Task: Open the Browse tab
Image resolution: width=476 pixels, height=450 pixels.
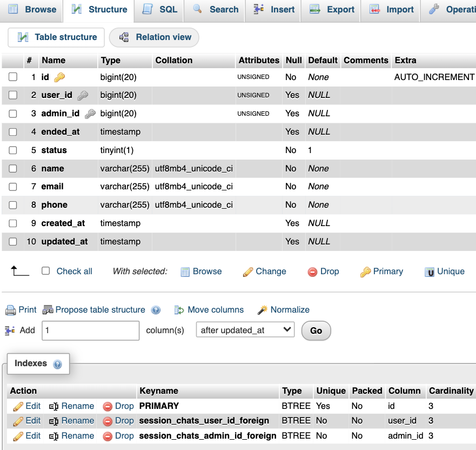Action: pos(32,9)
